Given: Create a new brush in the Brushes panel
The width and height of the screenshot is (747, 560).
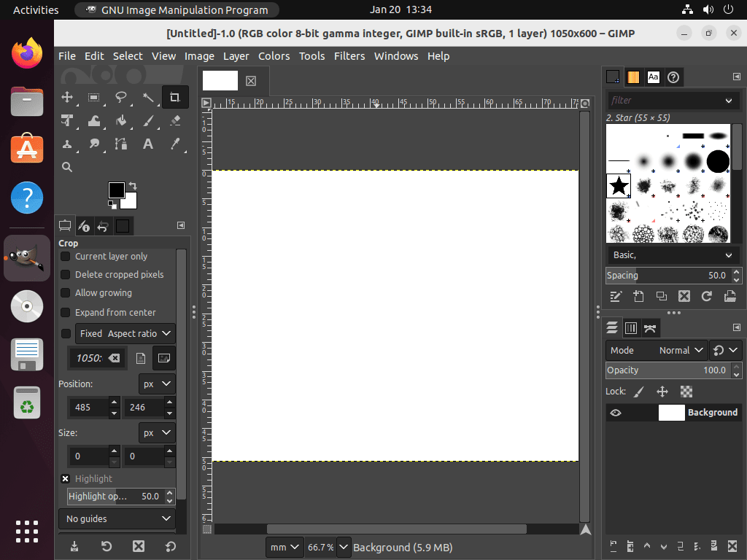Looking at the screenshot, I should [638, 296].
